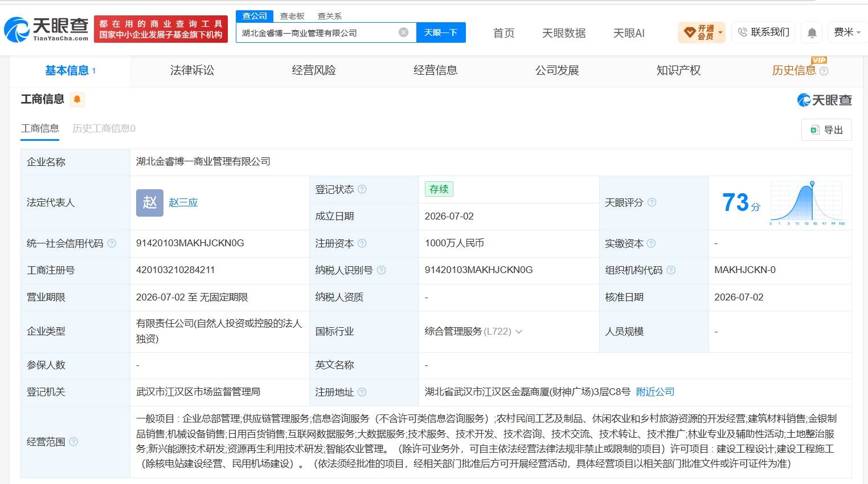Click help icon next to 统一社会信用代码
Image resolution: width=868 pixels, height=484 pixels.
112,243
